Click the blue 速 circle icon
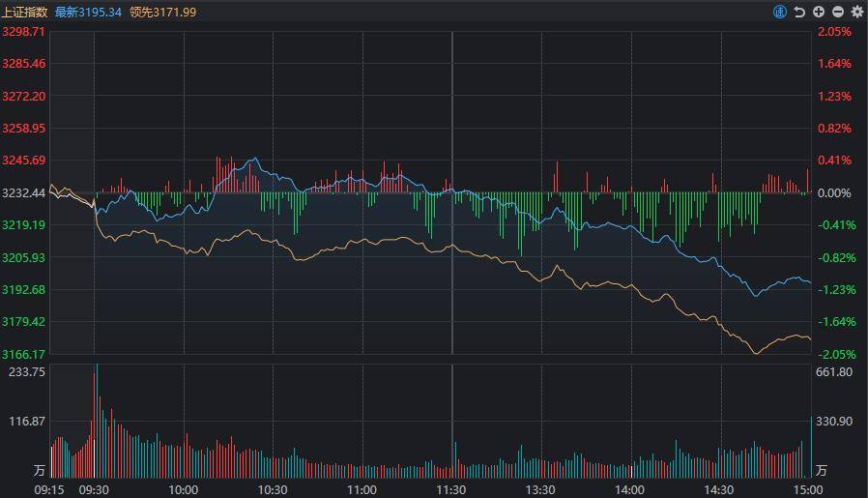The width and height of the screenshot is (868, 498). click(779, 12)
